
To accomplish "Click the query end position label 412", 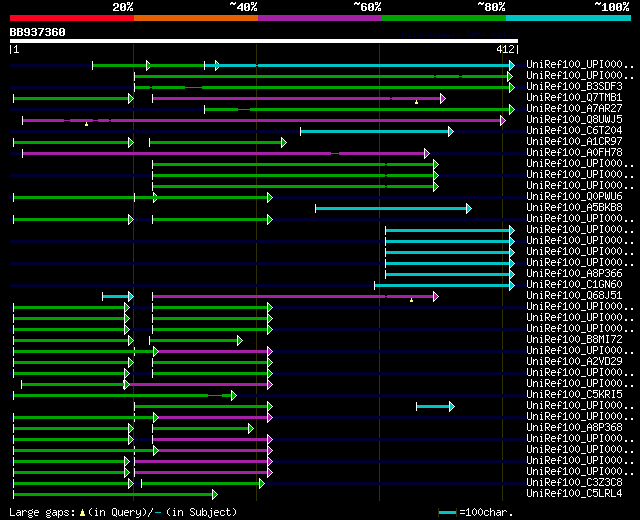I will pos(505,49).
